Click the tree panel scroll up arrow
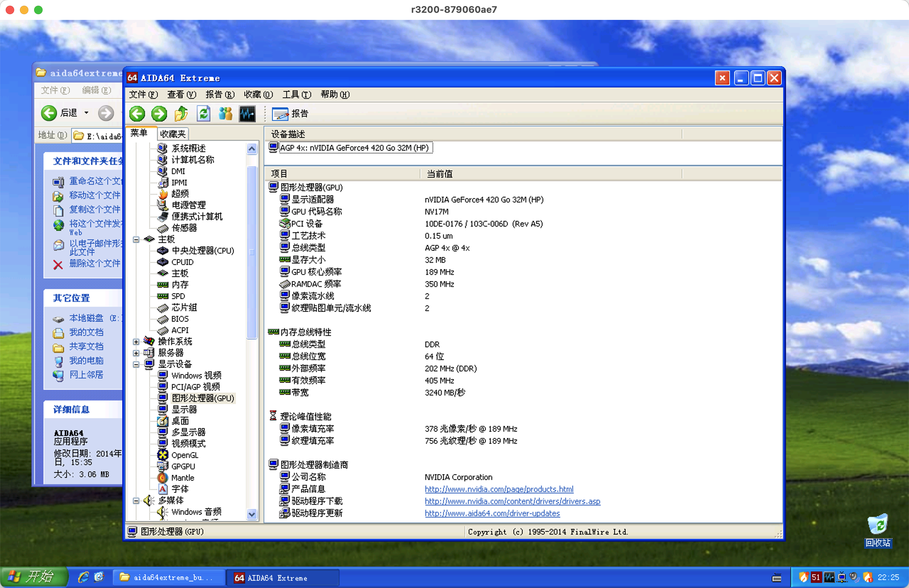The width and height of the screenshot is (909, 588). point(252,149)
